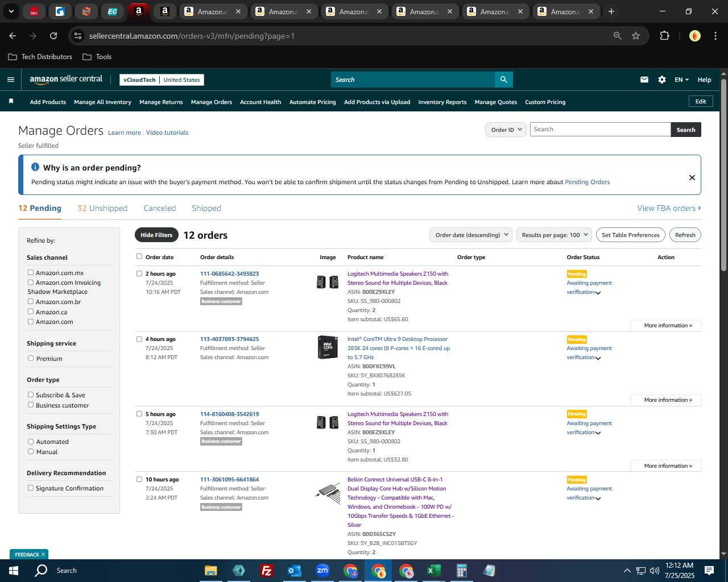Image resolution: width=728 pixels, height=582 pixels.
Task: Click the Edit button in the menu bar
Action: click(x=701, y=101)
